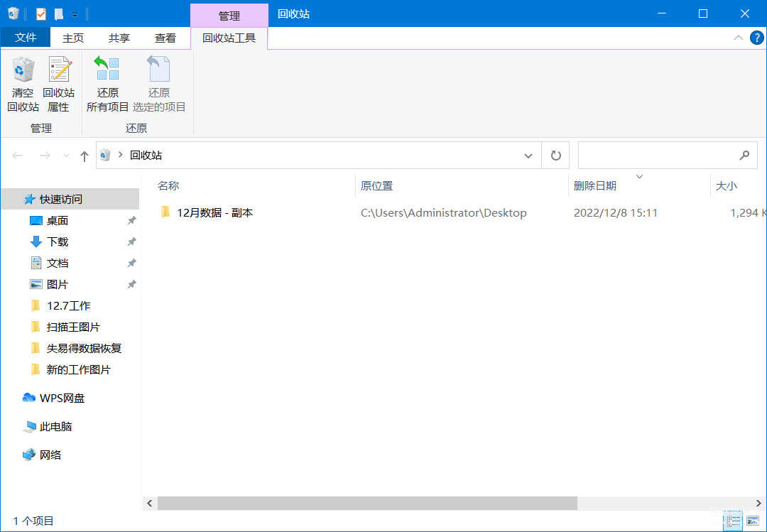Open the recent locations dropdown arrow
Viewport: 767px width, 532px height.
tap(66, 156)
